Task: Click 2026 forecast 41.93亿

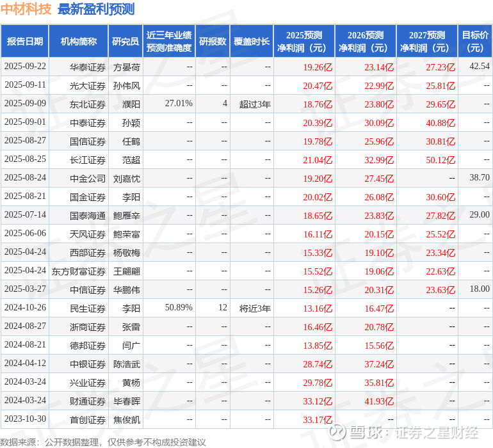Action: 379,401
